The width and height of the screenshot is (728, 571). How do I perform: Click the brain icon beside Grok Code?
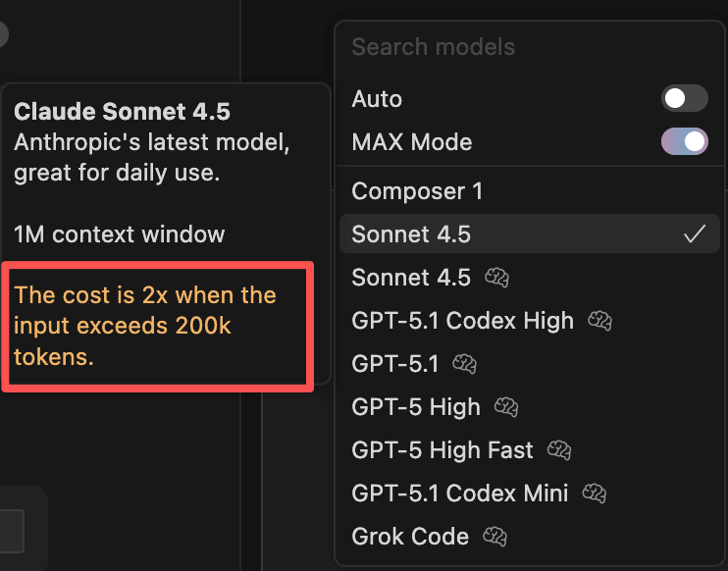click(x=495, y=537)
